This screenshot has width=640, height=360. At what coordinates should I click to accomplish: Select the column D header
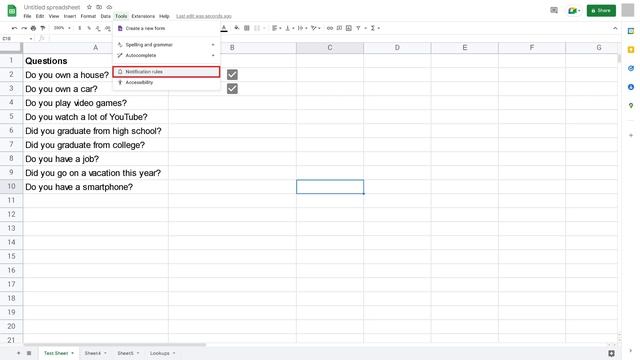[397, 48]
